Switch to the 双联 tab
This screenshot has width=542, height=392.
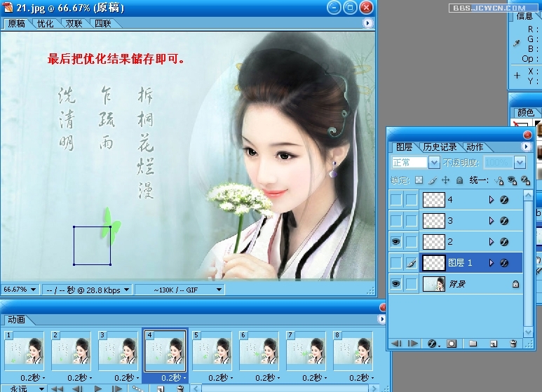click(74, 24)
